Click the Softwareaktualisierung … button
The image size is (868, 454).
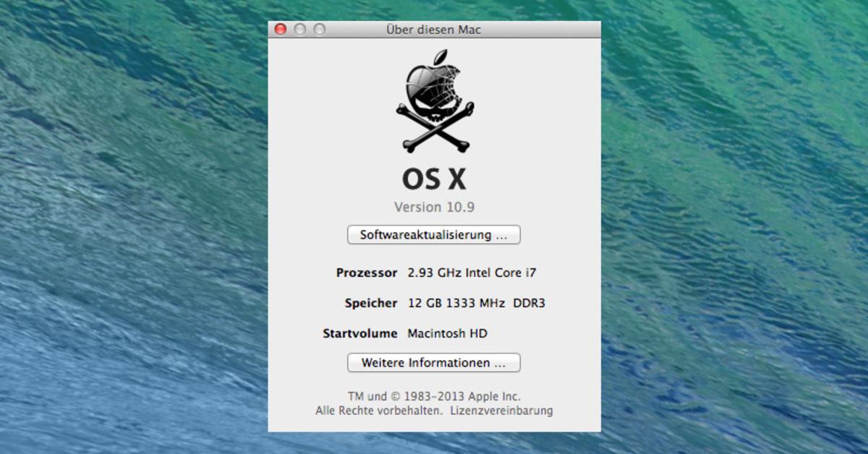click(434, 235)
